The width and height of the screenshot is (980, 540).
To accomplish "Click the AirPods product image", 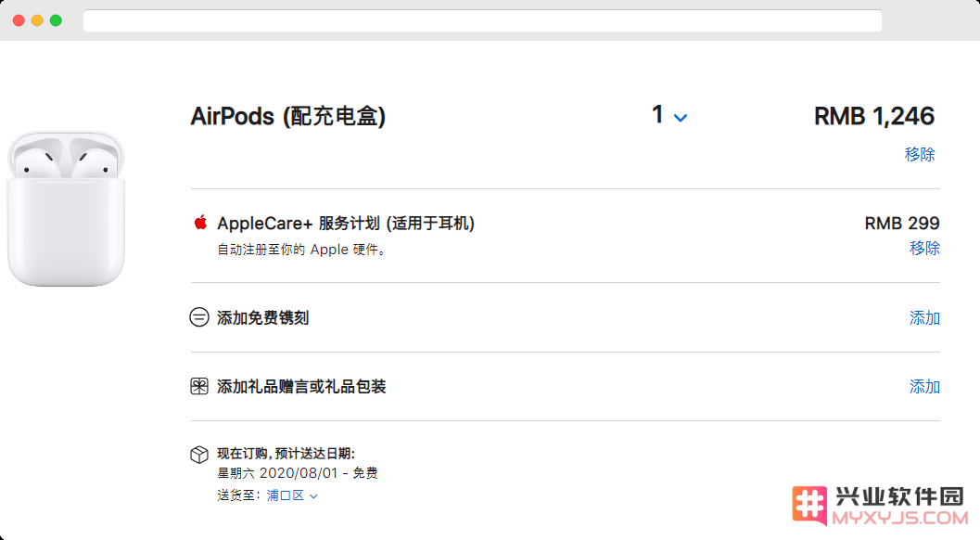I will pos(66,209).
